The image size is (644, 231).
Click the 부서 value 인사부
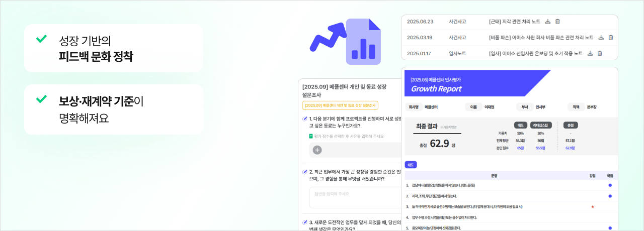pos(541,107)
